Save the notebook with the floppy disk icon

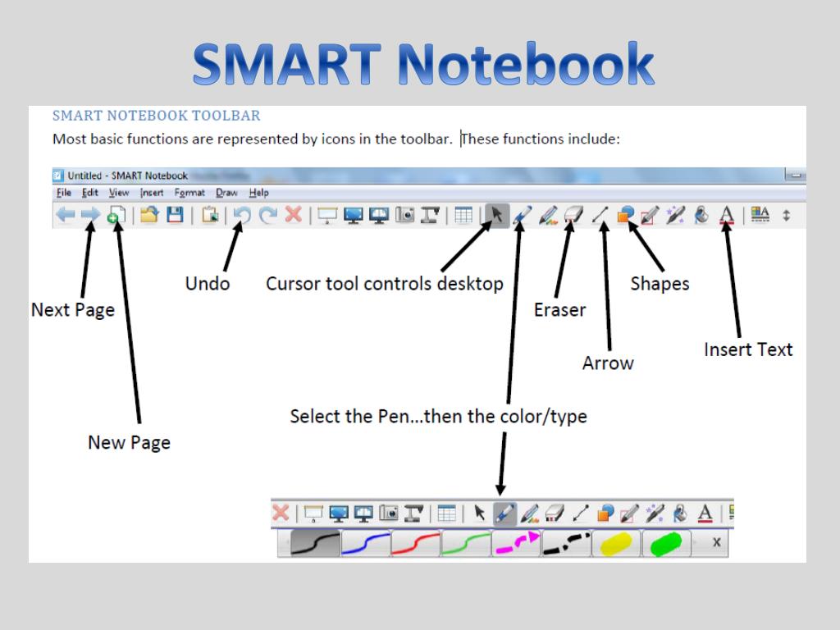coord(176,215)
